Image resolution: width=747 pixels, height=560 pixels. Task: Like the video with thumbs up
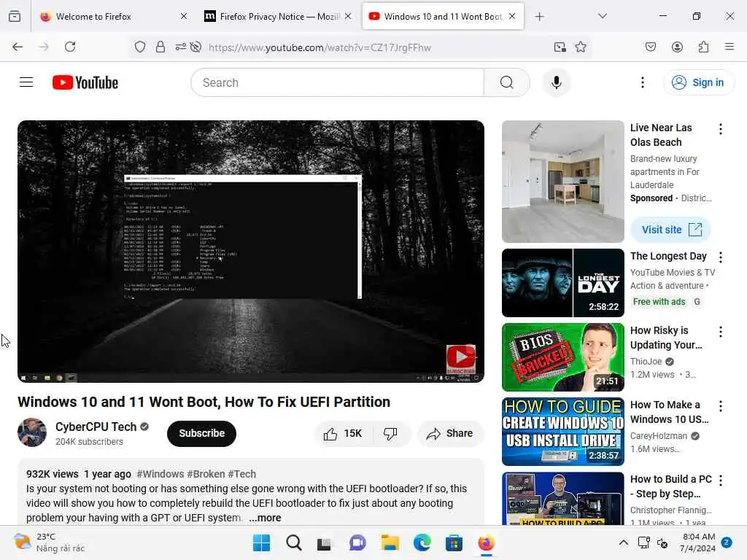click(343, 434)
